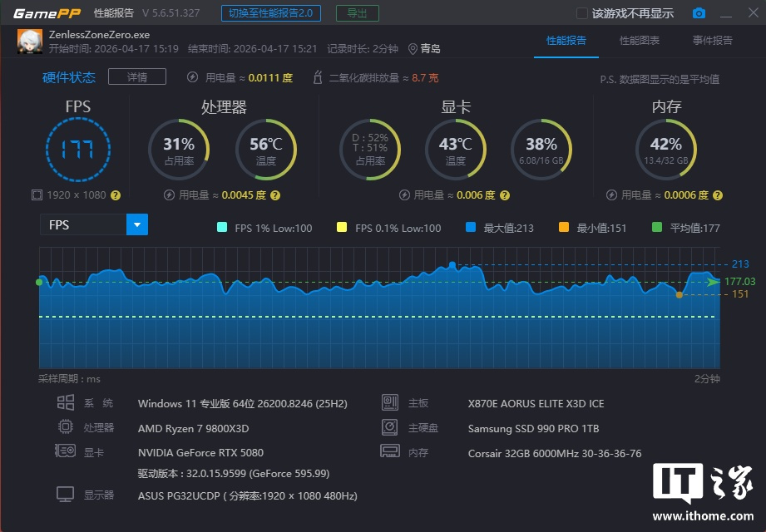766x532 pixels.
Task: Toggle the FPS 1% Low legend series
Action: pyautogui.click(x=222, y=228)
